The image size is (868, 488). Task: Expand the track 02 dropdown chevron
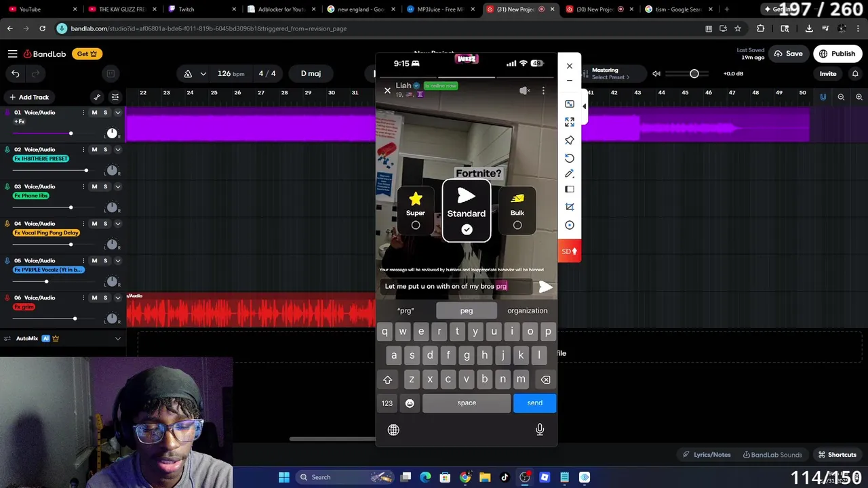click(x=117, y=149)
